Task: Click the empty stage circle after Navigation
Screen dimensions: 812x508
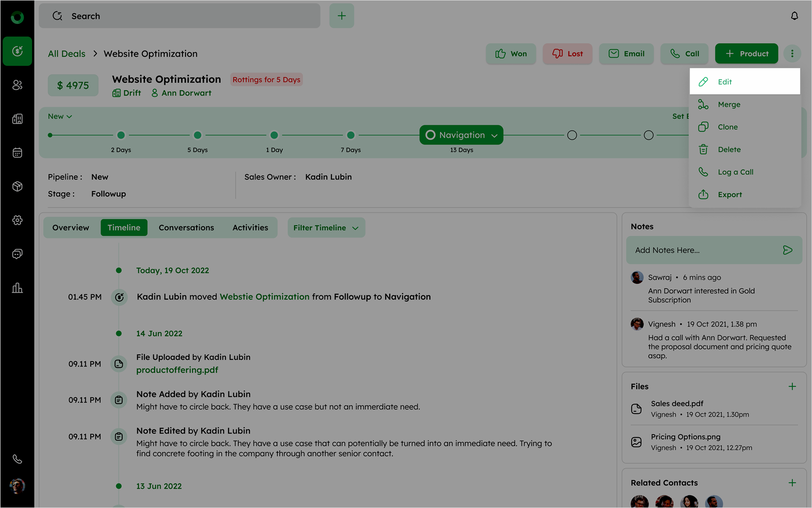Action: click(x=572, y=135)
